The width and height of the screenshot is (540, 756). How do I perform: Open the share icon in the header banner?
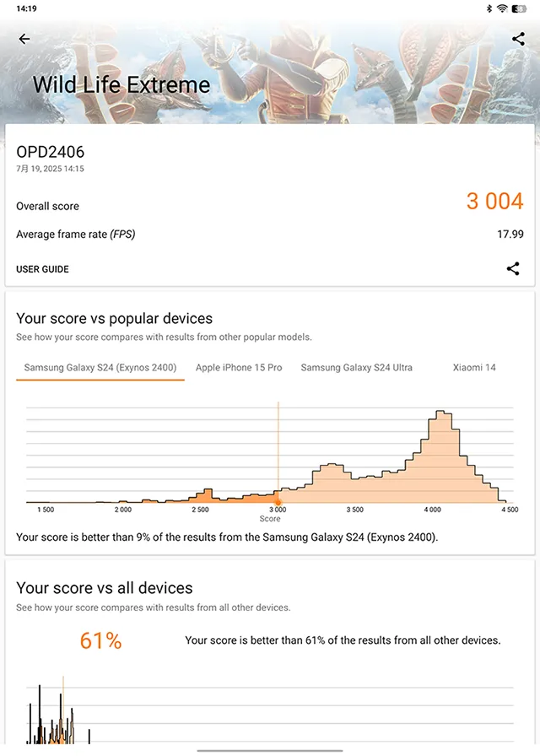click(518, 39)
